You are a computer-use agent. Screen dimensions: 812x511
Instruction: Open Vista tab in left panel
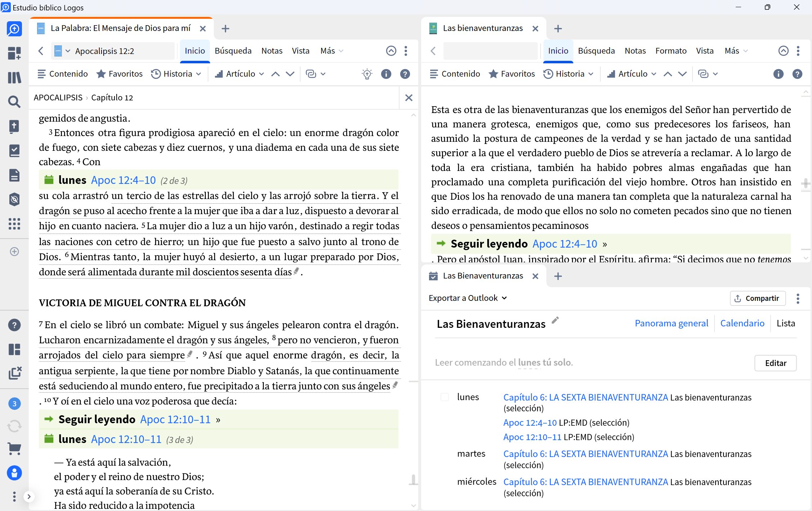(x=301, y=51)
